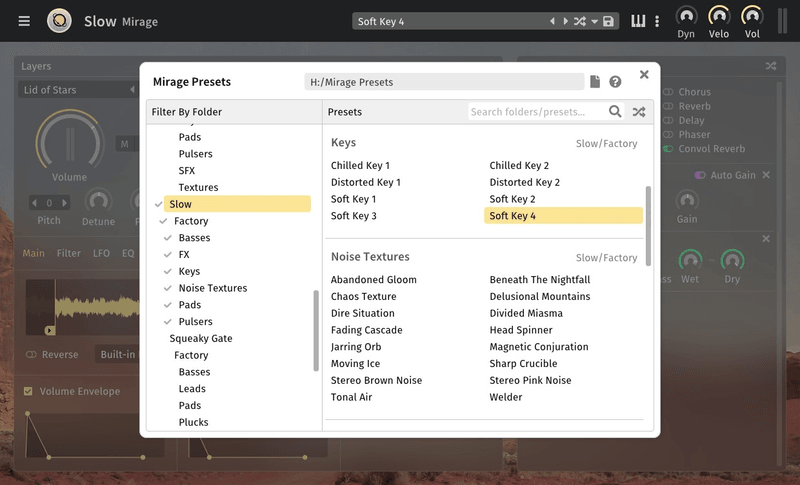800x485 pixels.
Task: Go to previous preset arrow
Action: coord(552,21)
